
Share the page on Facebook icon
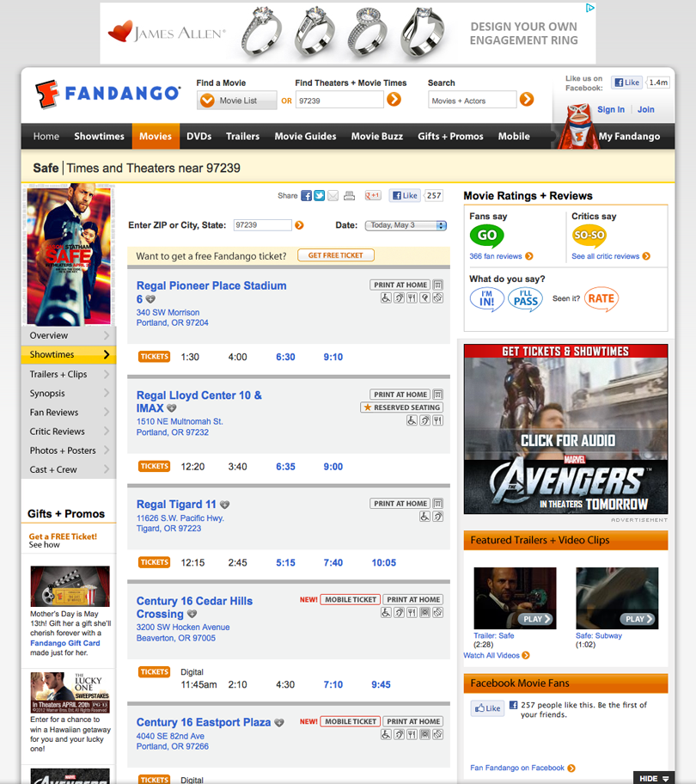tap(306, 195)
